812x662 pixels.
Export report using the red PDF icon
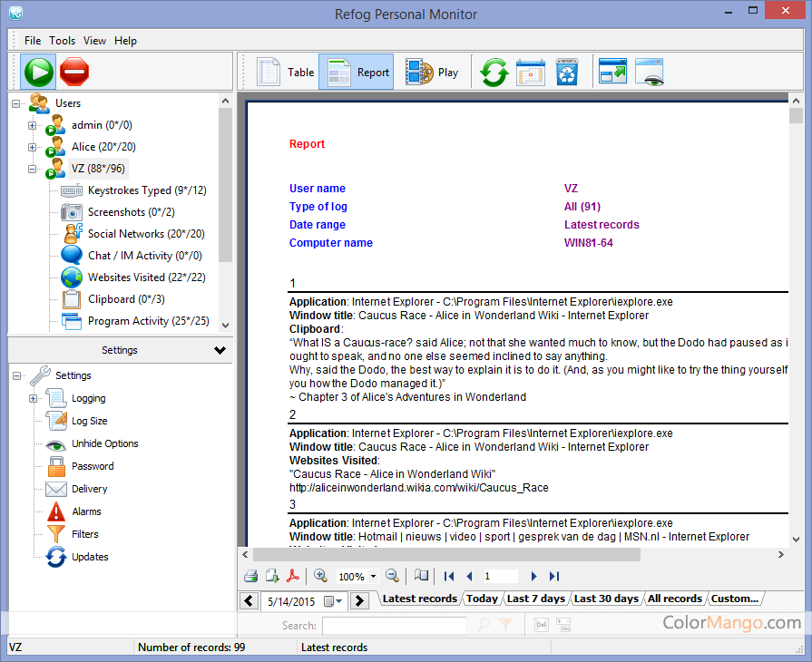[293, 576]
